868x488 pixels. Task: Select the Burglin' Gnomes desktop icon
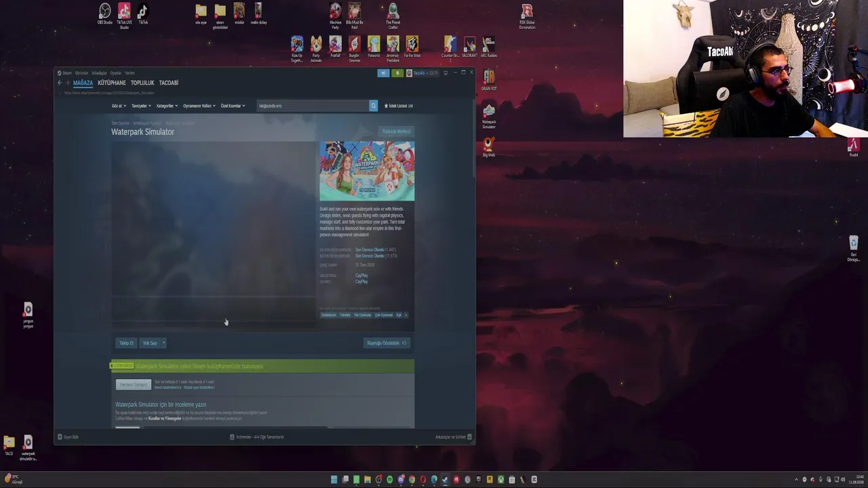pyautogui.click(x=355, y=49)
